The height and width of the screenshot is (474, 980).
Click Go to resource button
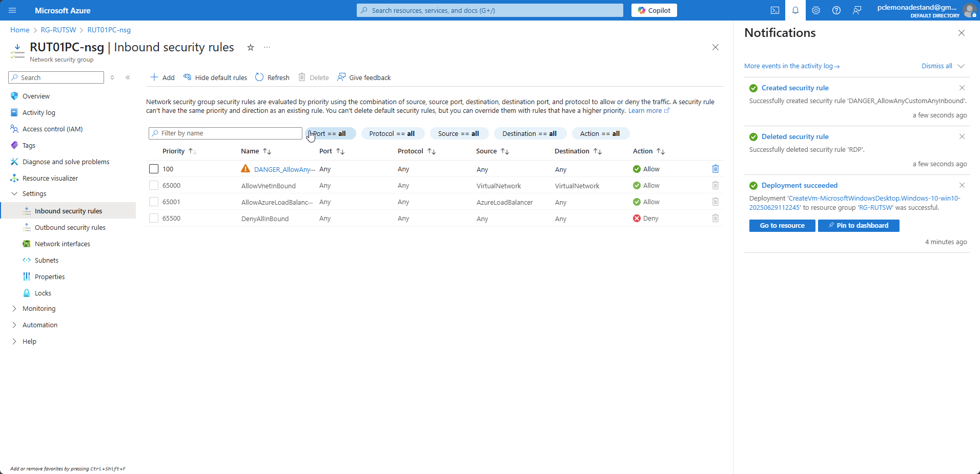click(782, 226)
